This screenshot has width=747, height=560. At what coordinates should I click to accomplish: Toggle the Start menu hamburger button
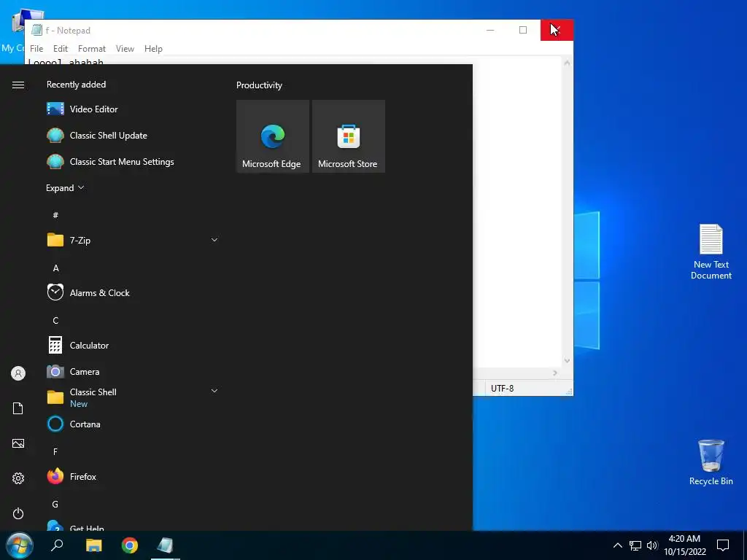point(18,85)
